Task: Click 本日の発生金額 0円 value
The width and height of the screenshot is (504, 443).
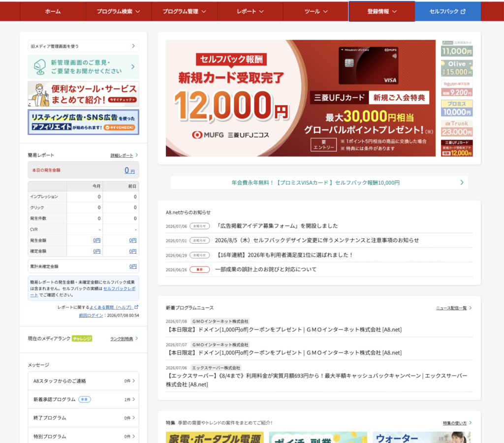Action: coord(129,171)
